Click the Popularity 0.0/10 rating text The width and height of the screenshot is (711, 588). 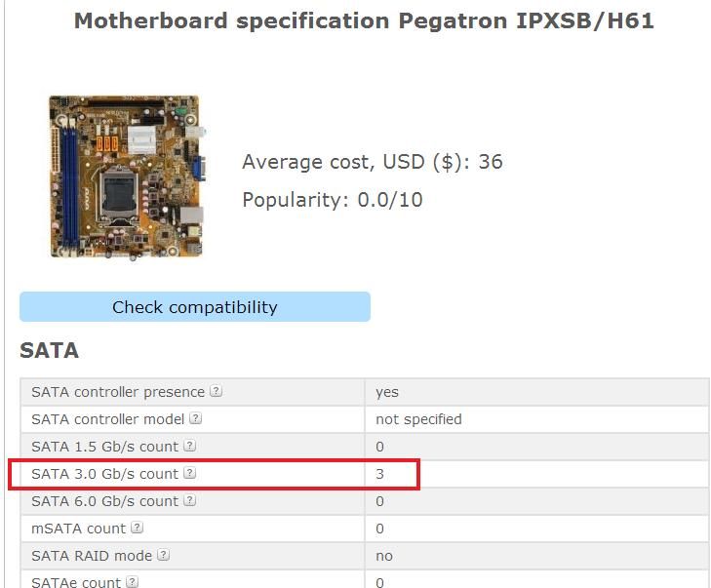(x=332, y=200)
